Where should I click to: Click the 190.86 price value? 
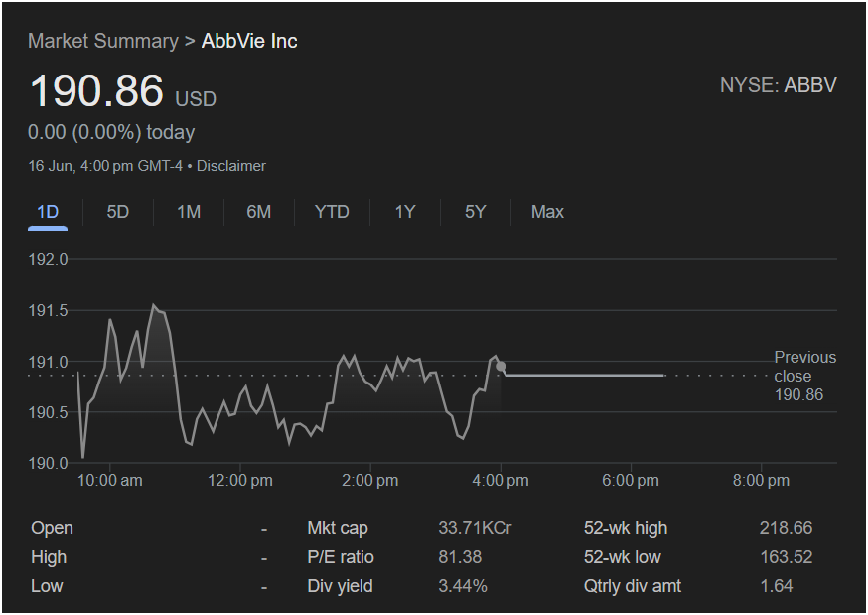tap(96, 90)
